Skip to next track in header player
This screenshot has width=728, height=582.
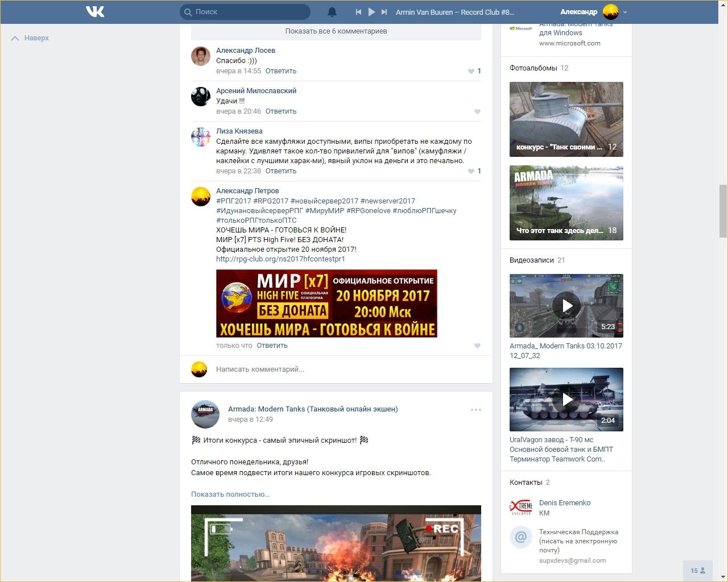(x=384, y=12)
